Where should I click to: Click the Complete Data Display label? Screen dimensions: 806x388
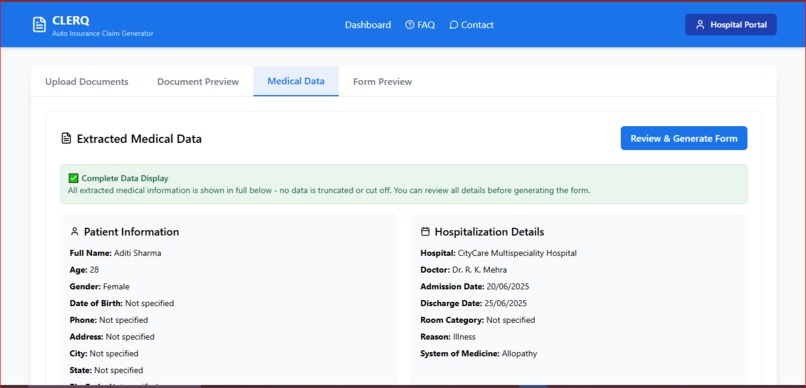(x=125, y=178)
